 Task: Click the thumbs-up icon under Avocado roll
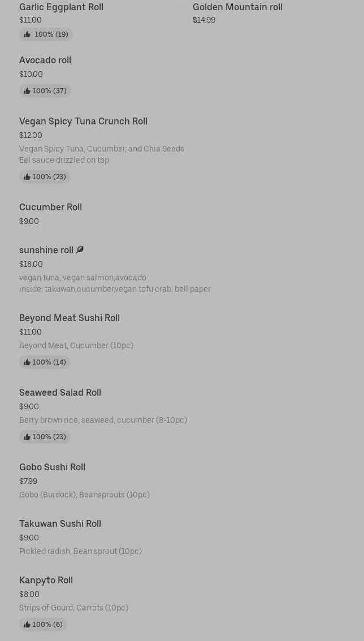coord(27,91)
